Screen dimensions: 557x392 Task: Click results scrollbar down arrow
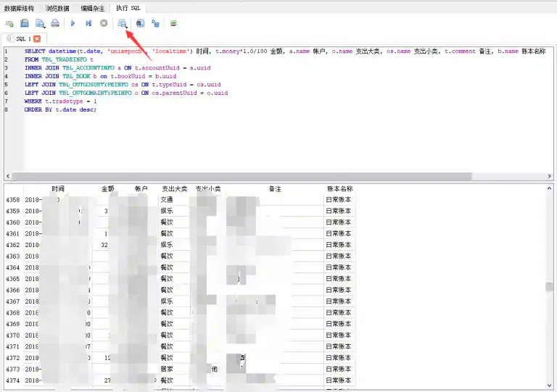point(550,385)
